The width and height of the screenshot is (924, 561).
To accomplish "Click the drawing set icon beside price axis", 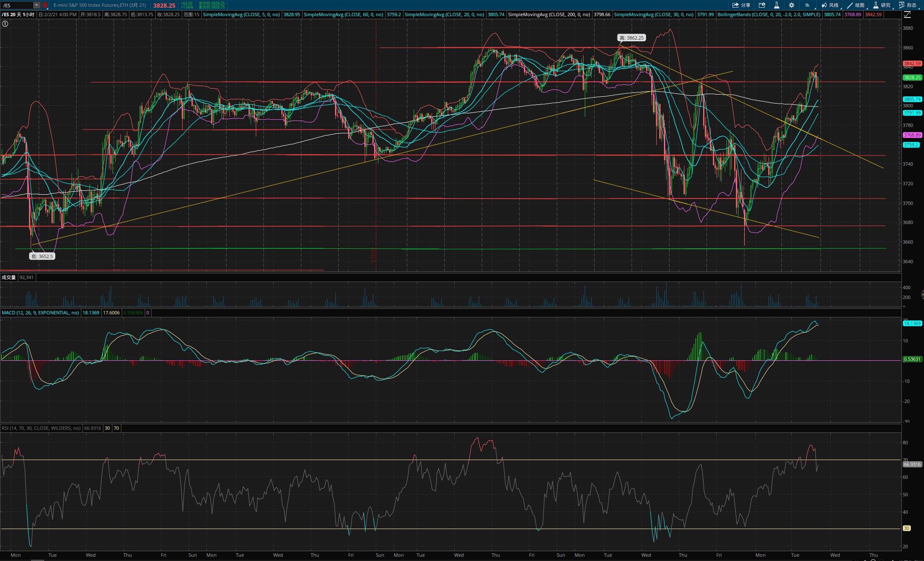I will 907,14.
